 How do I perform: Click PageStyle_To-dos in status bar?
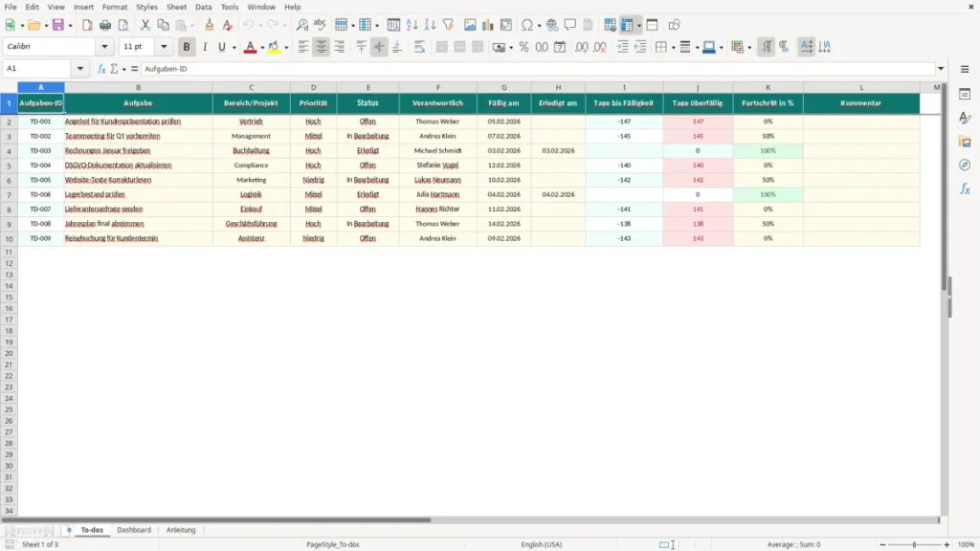pyautogui.click(x=332, y=544)
